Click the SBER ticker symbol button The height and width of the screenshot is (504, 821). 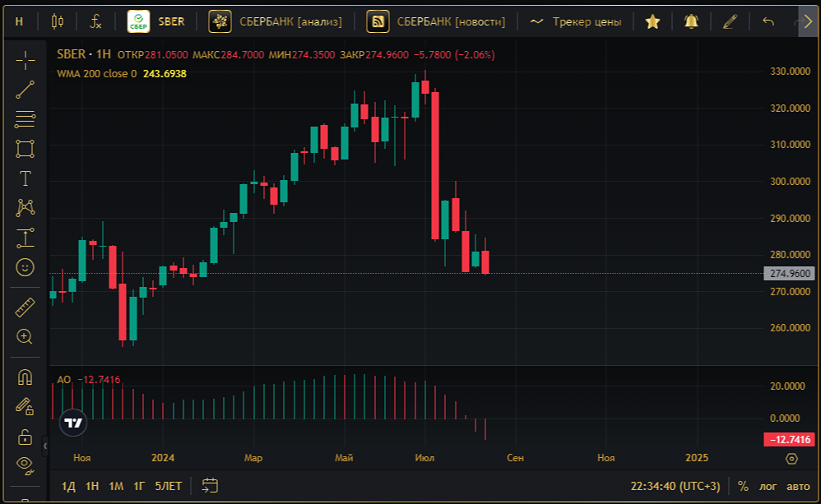coord(157,21)
